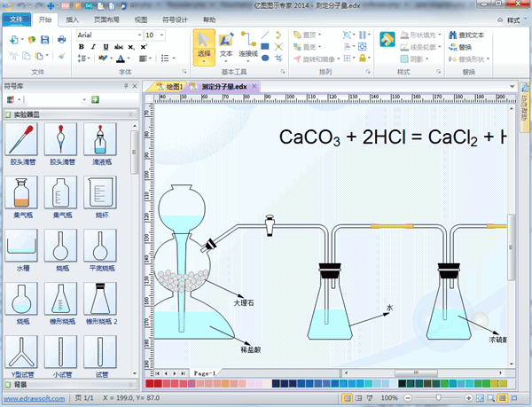The height and width of the screenshot is (407, 532).
Task: Choose the 平底烧瓶 flat-bottom flask symbol
Action: (x=100, y=245)
